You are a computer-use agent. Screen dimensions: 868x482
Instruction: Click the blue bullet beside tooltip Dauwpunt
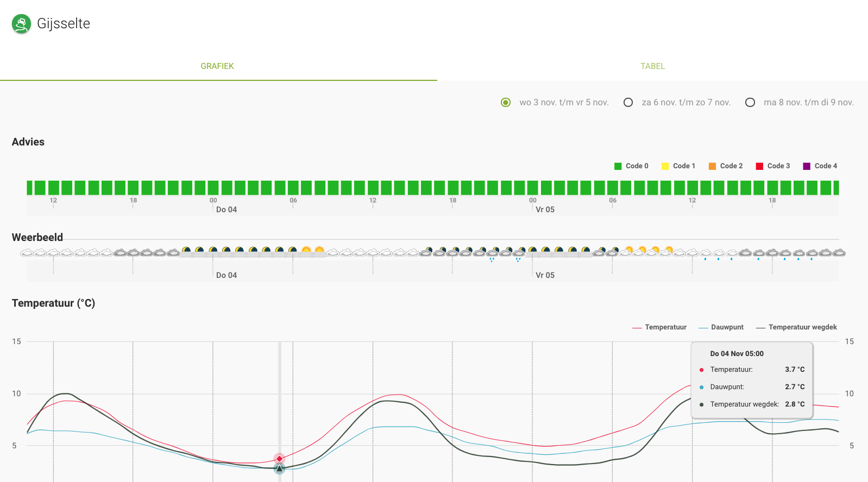pyautogui.click(x=702, y=387)
